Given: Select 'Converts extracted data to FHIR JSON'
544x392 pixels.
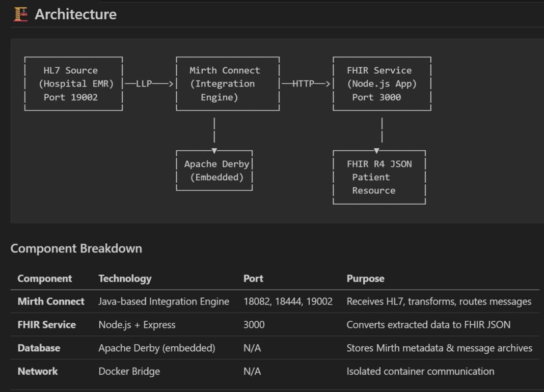Looking at the screenshot, I should coord(428,325).
